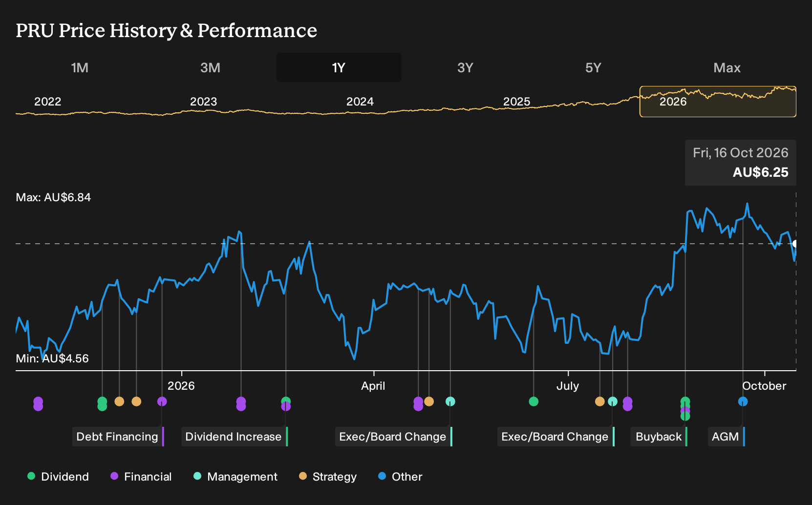The height and width of the screenshot is (505, 812).
Task: Toggle the Other legend filter
Action: click(400, 477)
